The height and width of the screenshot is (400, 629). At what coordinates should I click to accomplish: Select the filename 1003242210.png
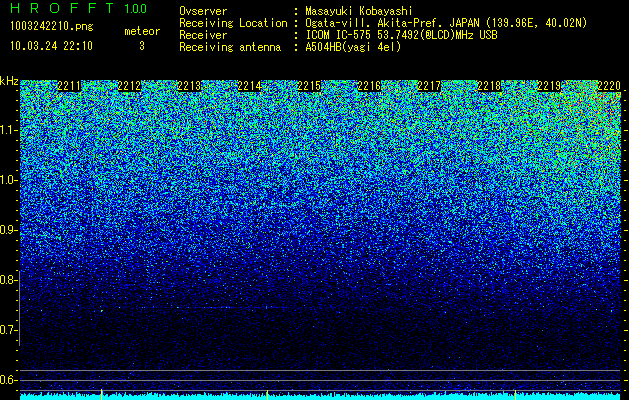[52, 26]
